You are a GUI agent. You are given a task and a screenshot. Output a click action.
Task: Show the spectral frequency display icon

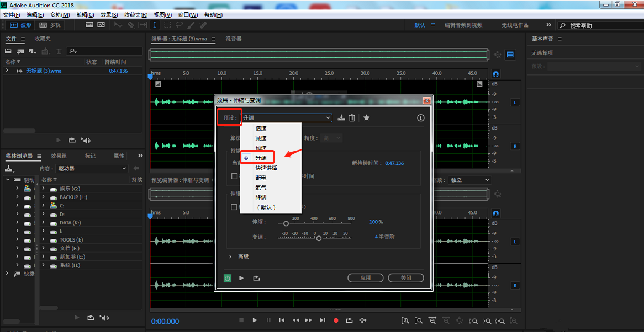(89, 25)
